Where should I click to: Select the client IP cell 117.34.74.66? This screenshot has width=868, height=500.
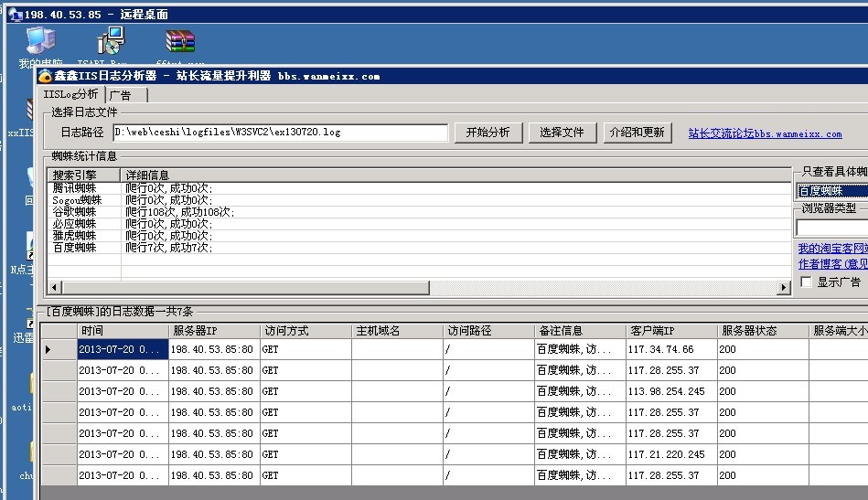click(671, 349)
